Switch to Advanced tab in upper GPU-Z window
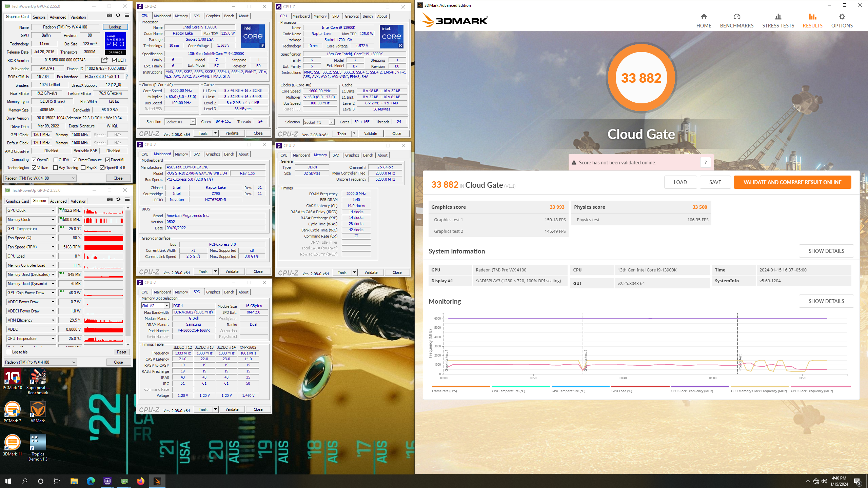The width and height of the screenshot is (868, 488). click(x=58, y=17)
